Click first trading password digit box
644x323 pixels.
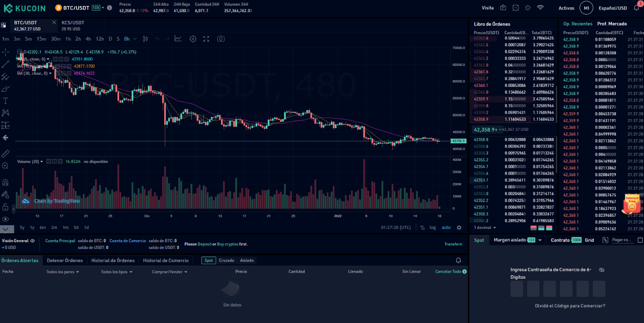[x=517, y=289]
